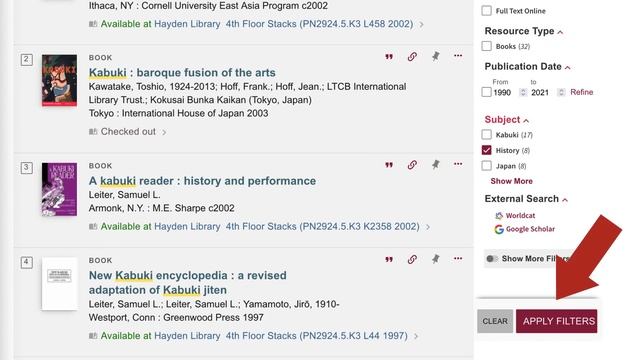
Task: Click availability icon beside Checked out
Action: coord(93,132)
